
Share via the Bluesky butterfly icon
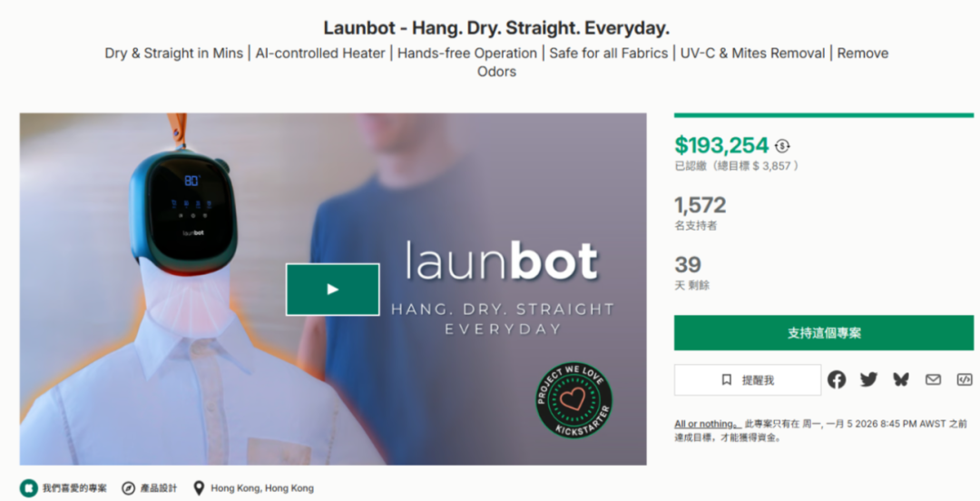tap(900, 379)
